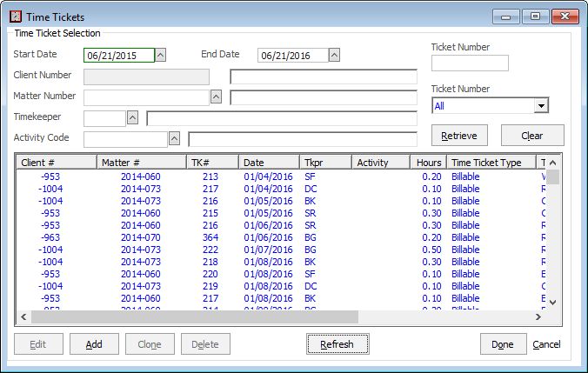The width and height of the screenshot is (588, 373).
Task: Sort by the Matter # column header
Action: coord(142,163)
